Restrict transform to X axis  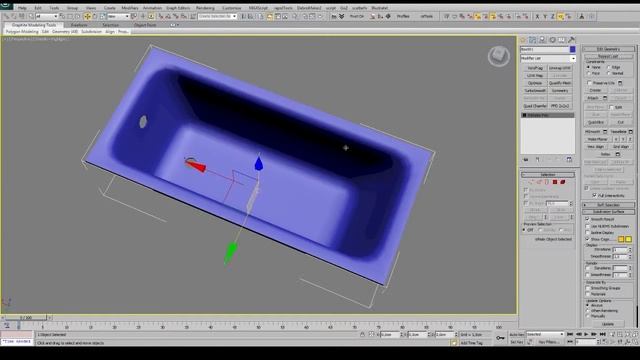537,16
